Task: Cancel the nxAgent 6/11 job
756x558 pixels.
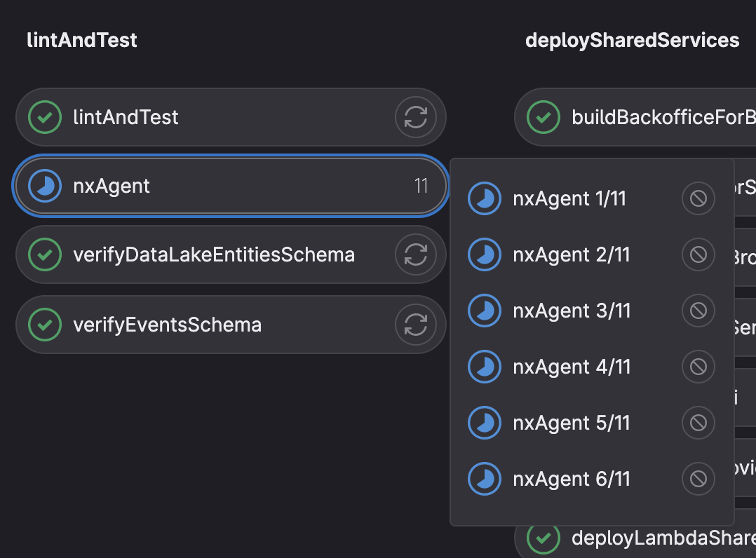Action: click(698, 479)
